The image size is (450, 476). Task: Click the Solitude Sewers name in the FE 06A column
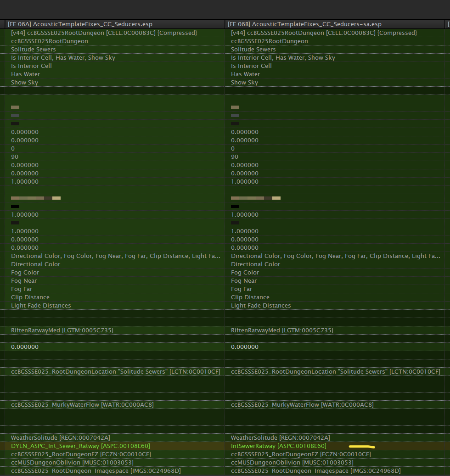[33, 50]
